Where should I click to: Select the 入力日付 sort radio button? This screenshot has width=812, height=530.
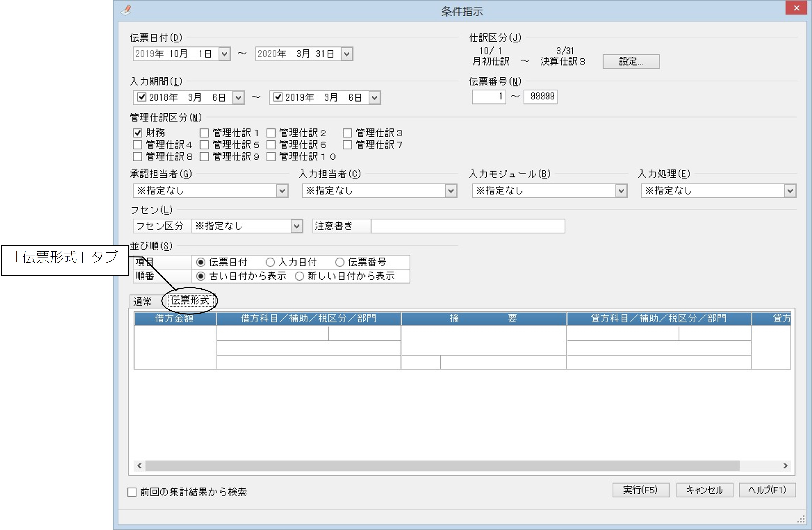tap(270, 262)
